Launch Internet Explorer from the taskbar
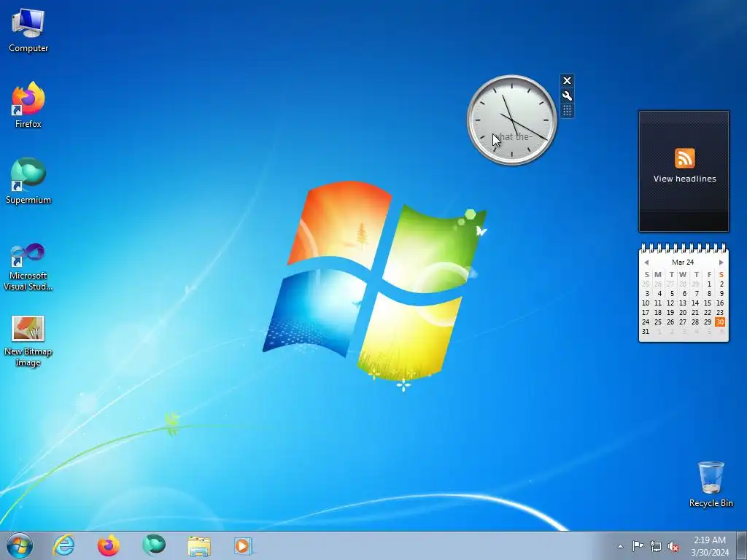 64,545
